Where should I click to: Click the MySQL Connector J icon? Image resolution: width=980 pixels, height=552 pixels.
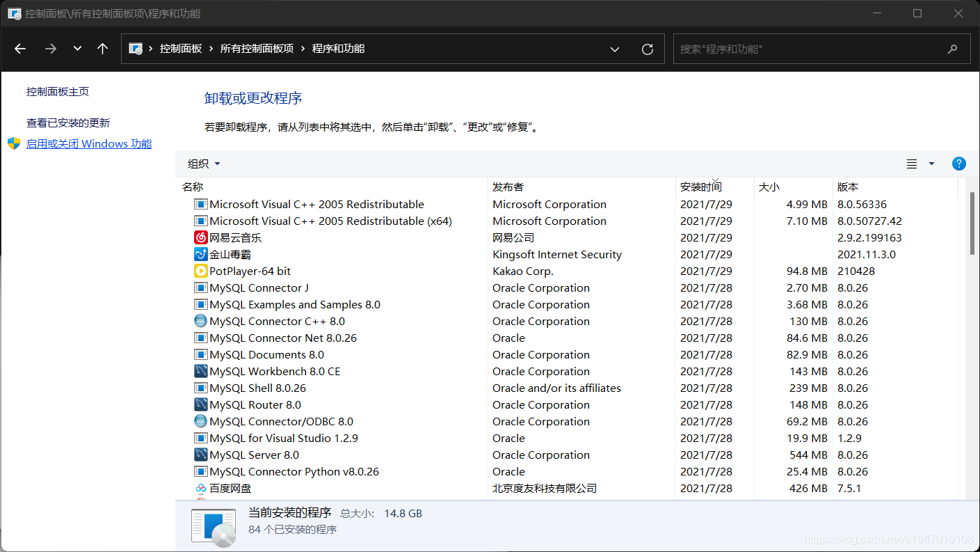point(200,288)
